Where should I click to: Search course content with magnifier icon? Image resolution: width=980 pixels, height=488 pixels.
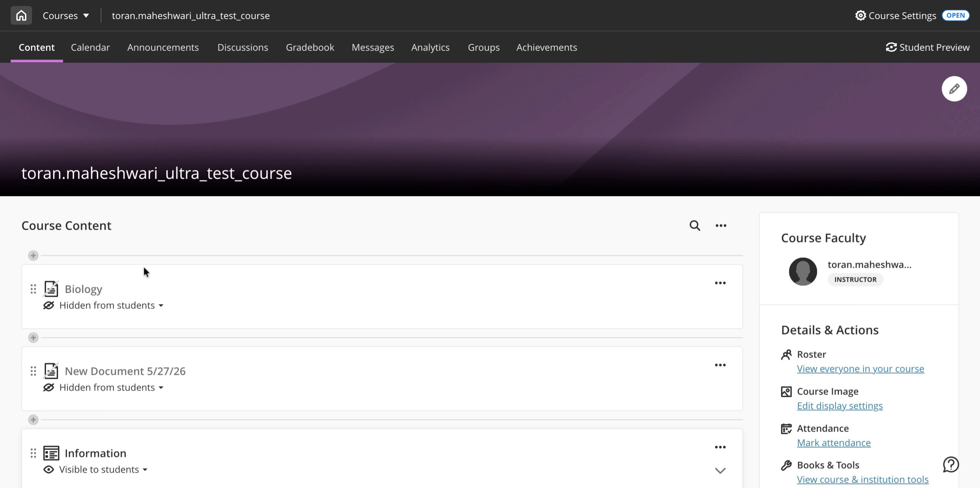click(695, 226)
